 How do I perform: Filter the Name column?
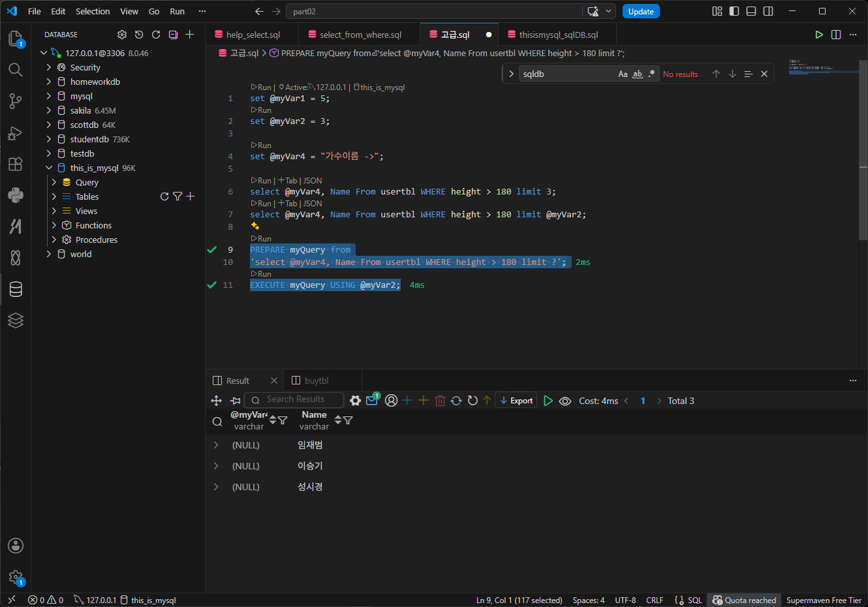coord(348,420)
